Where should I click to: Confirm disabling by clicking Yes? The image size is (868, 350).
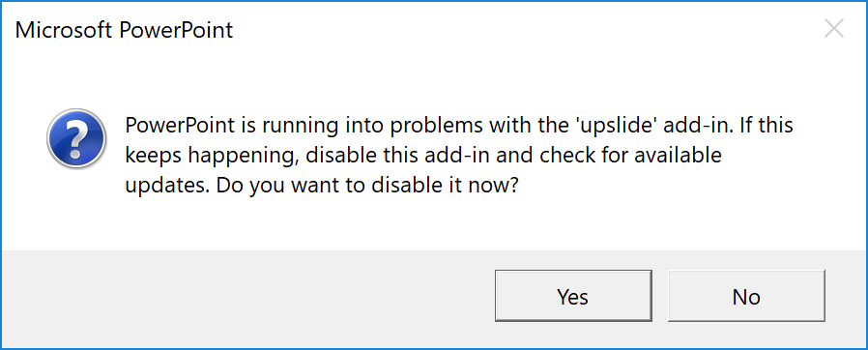coord(573,296)
